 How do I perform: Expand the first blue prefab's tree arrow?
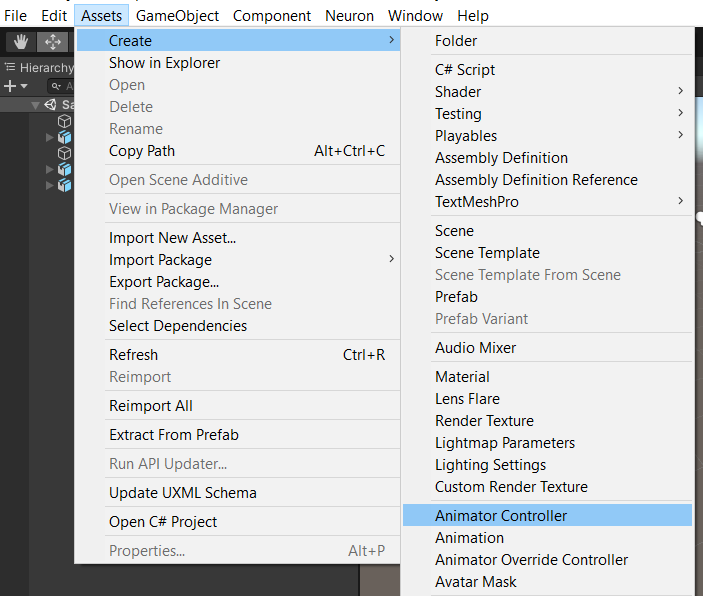coord(49,137)
